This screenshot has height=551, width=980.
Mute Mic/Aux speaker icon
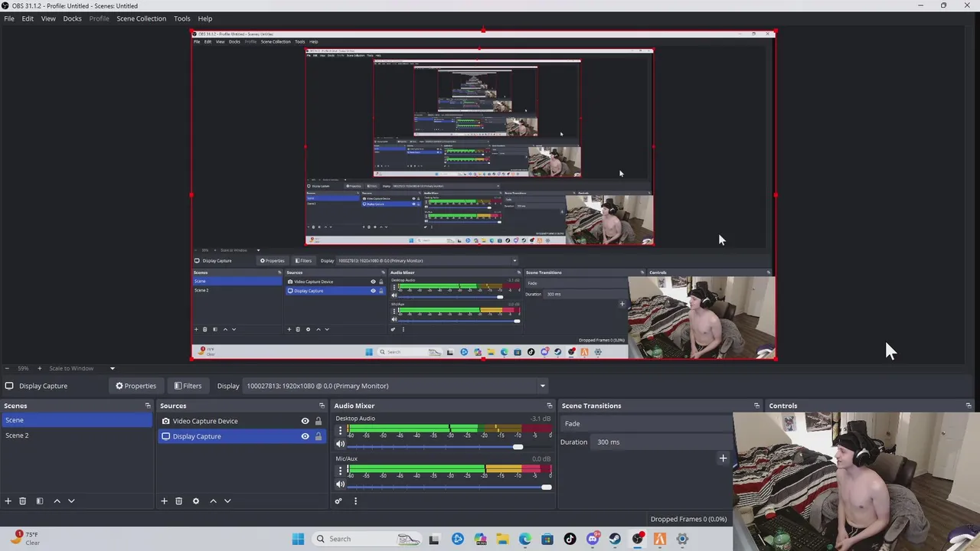[x=341, y=484]
